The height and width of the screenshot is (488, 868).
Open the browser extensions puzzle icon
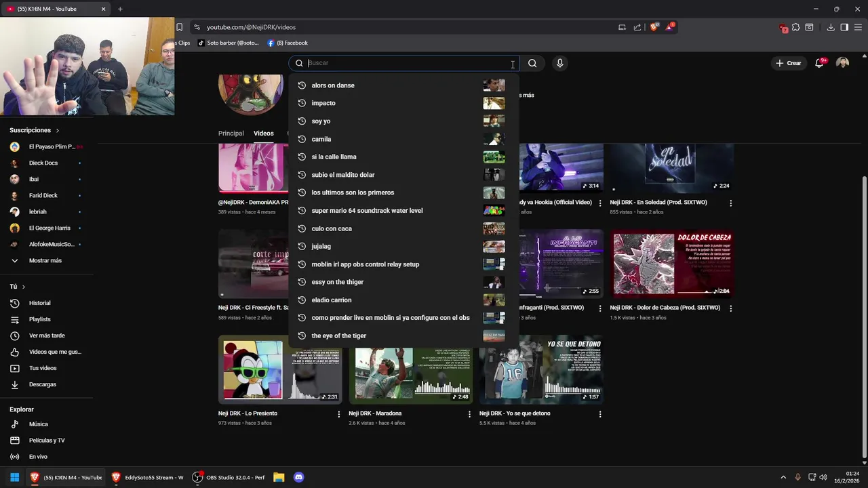click(x=796, y=27)
